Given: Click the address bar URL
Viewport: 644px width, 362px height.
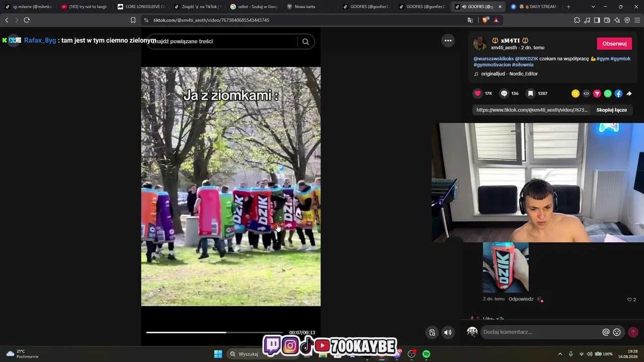Looking at the screenshot, I should [211, 20].
